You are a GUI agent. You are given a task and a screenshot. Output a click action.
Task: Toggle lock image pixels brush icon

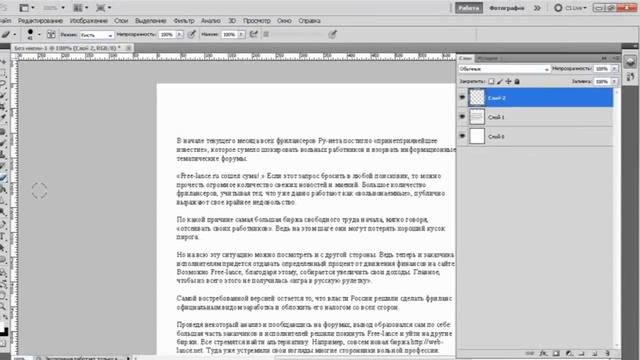click(500, 82)
